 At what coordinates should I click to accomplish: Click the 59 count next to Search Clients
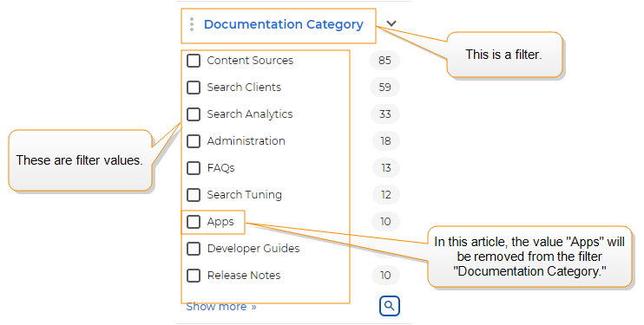[384, 88]
